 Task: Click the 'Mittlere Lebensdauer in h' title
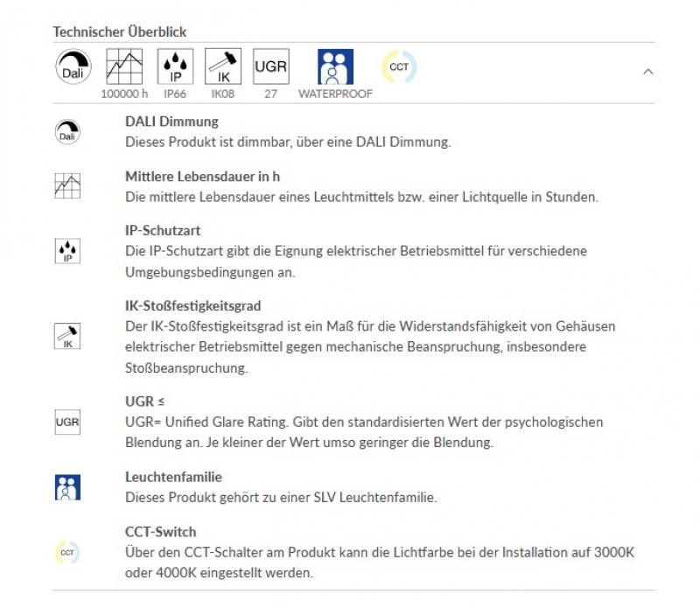coord(203,177)
